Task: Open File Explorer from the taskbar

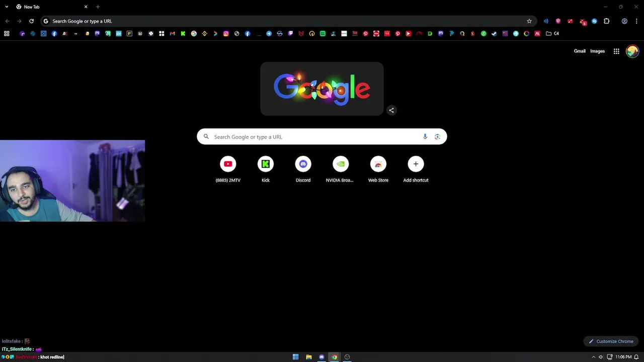Action: point(308,357)
